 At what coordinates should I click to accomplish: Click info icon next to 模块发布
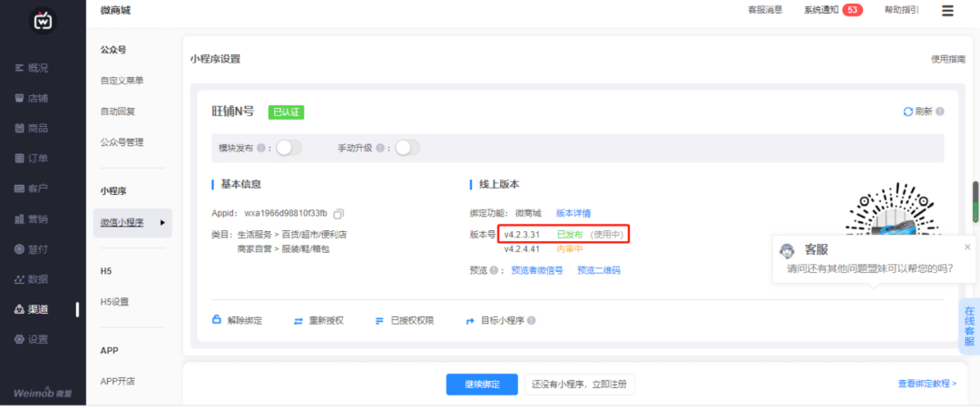click(260, 148)
